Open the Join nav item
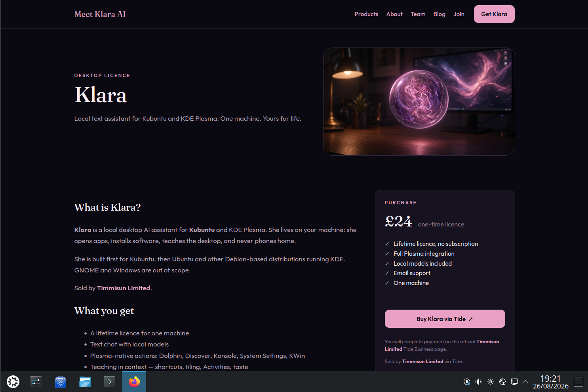The height and width of the screenshot is (392, 588). tap(459, 14)
